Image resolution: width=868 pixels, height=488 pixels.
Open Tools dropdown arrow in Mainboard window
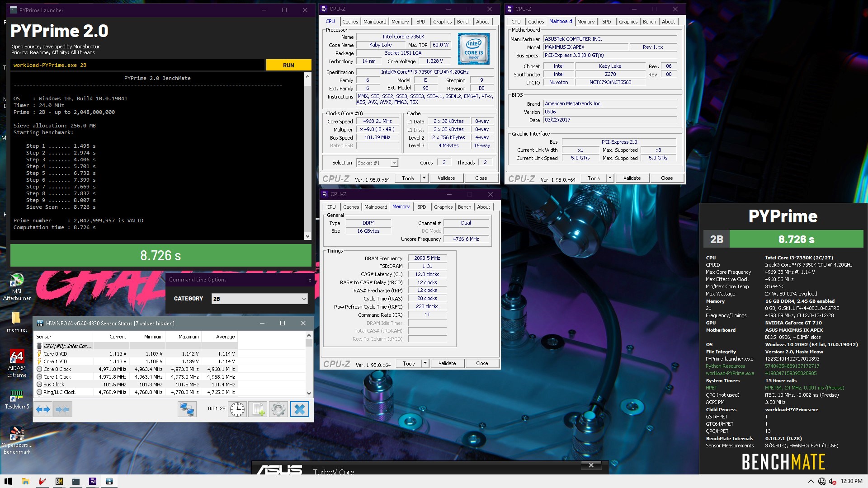[610, 178]
